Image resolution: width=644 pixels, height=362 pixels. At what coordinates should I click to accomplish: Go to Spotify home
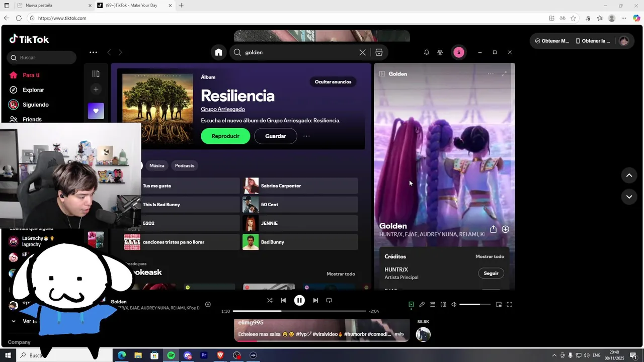(x=218, y=52)
